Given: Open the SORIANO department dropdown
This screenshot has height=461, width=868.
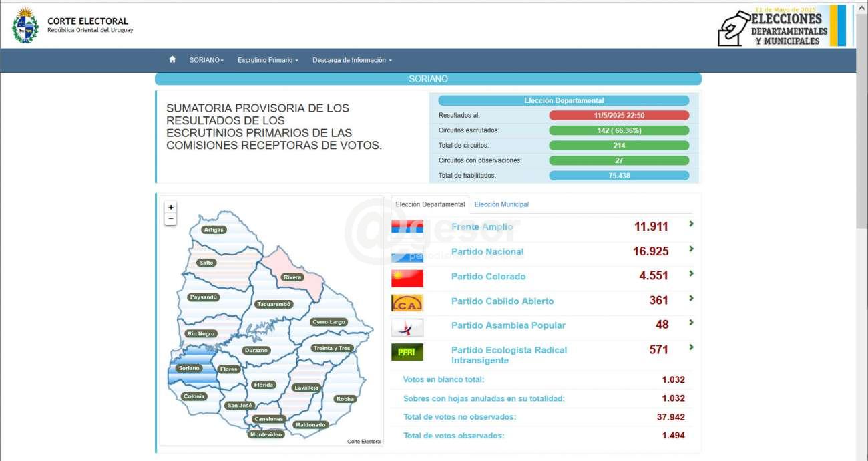Looking at the screenshot, I should click(x=206, y=60).
